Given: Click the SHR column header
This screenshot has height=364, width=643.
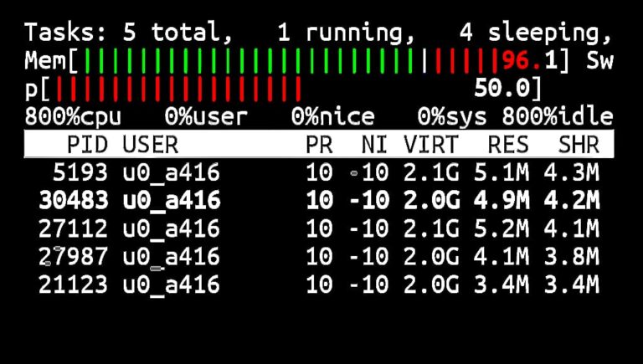Looking at the screenshot, I should (x=579, y=144).
